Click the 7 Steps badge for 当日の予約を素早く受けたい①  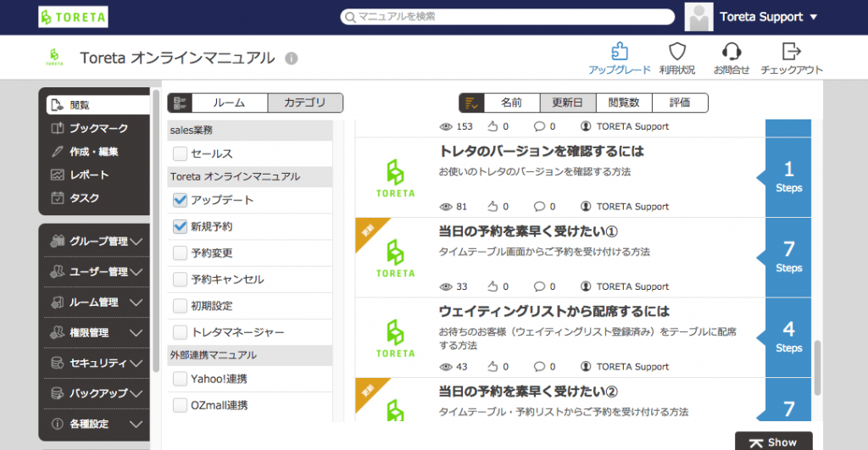[788, 258]
